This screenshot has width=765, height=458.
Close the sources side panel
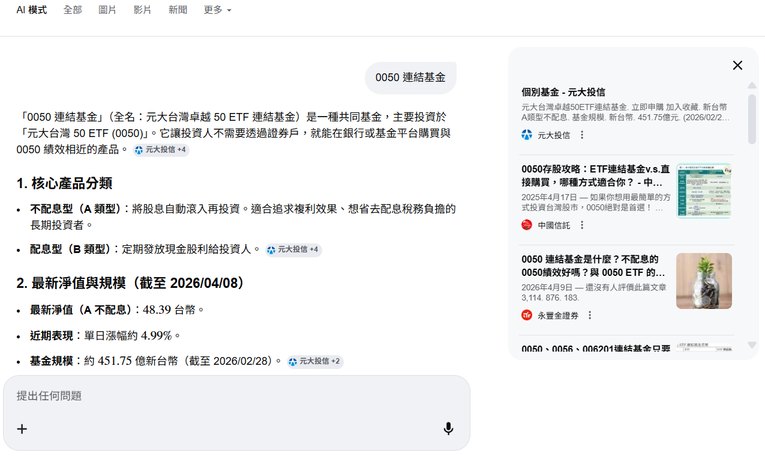[737, 65]
